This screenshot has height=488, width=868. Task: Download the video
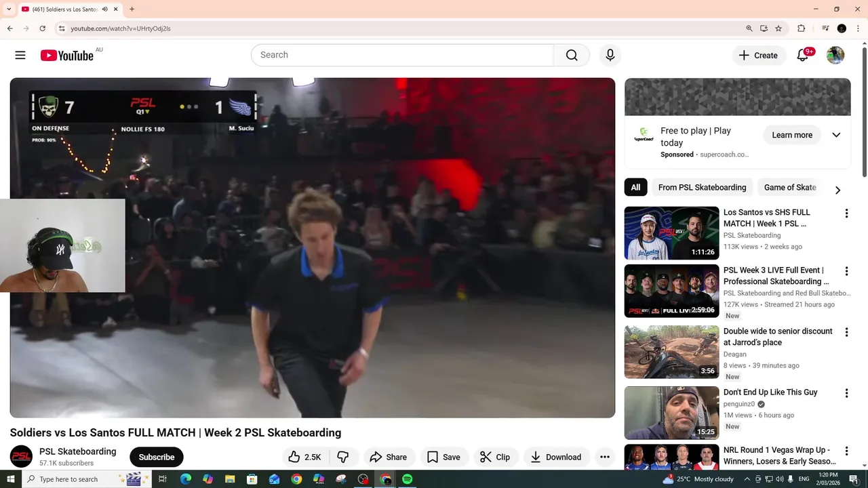pyautogui.click(x=556, y=457)
